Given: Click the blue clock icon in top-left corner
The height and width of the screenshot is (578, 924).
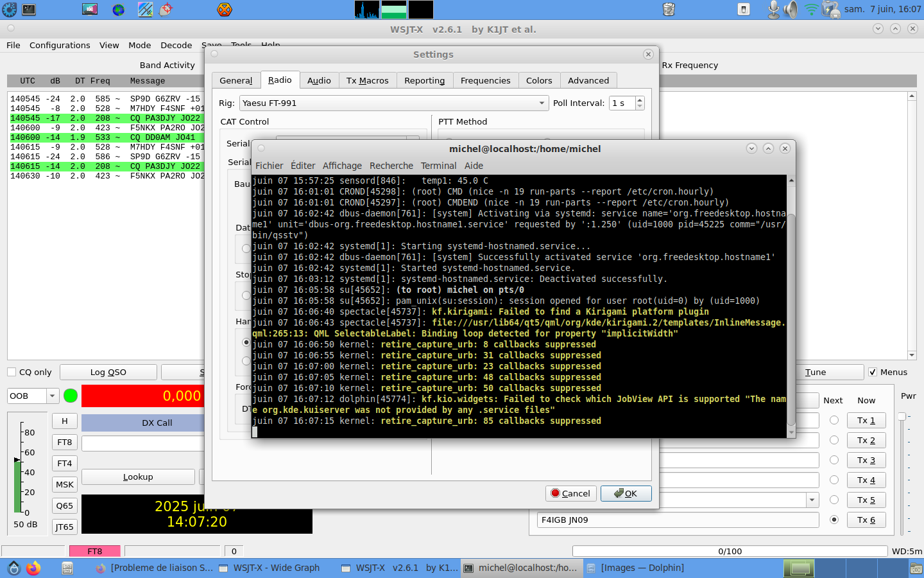Looking at the screenshot, I should [x=9, y=9].
